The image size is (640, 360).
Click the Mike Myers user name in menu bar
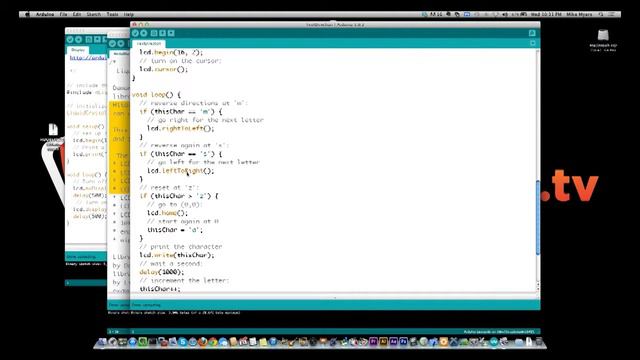(x=579, y=14)
